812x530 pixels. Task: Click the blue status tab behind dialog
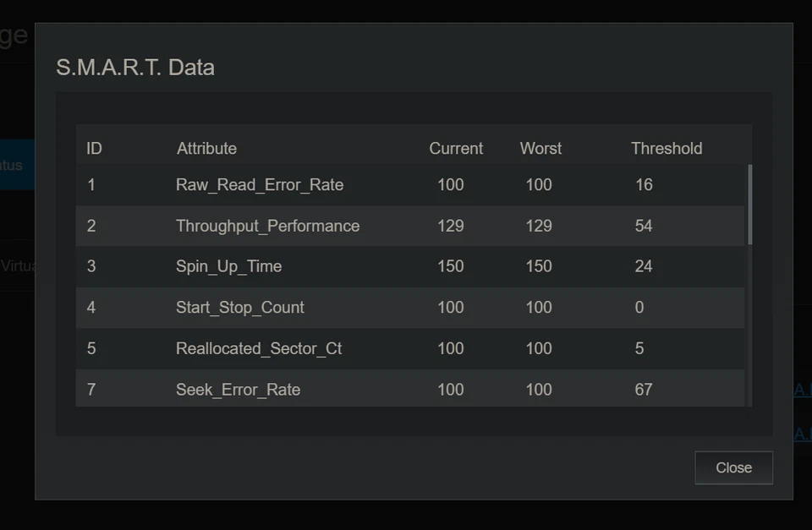pyautogui.click(x=17, y=165)
